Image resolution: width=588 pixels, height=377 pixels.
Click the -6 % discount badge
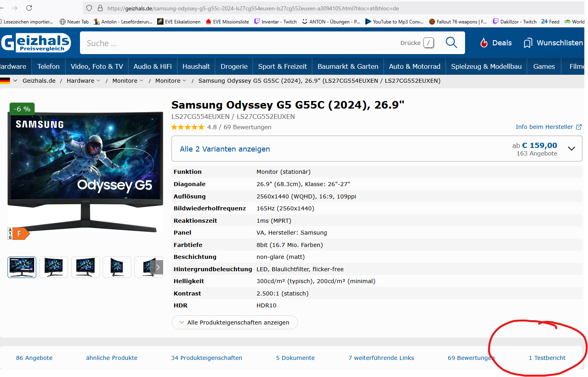pyautogui.click(x=22, y=109)
